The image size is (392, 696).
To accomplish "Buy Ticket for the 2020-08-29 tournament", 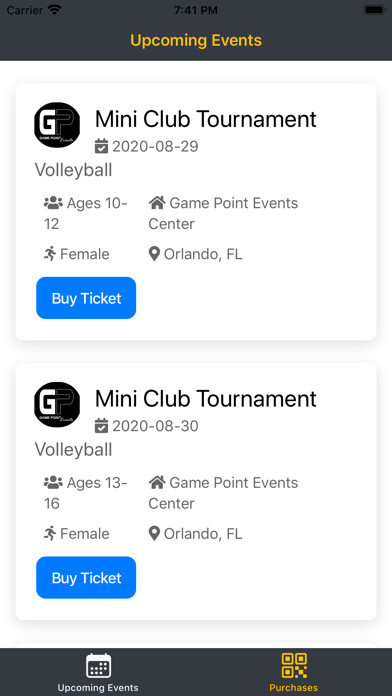I will pyautogui.click(x=86, y=298).
